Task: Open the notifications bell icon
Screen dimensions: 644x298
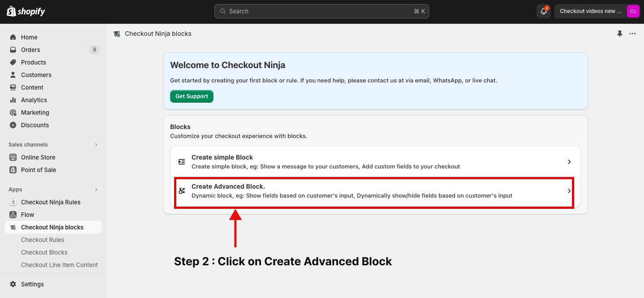Action: [x=544, y=11]
